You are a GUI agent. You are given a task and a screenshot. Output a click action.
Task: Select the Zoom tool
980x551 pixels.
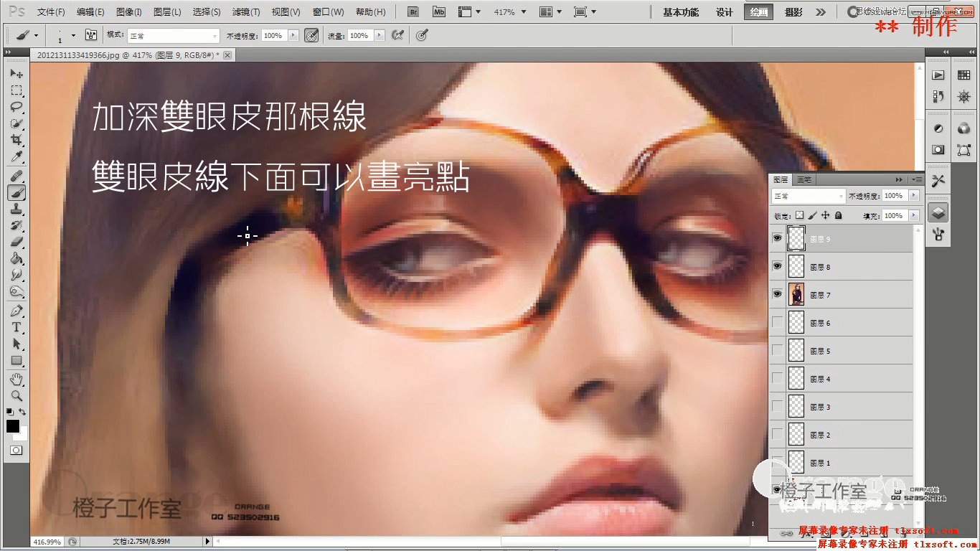click(16, 395)
